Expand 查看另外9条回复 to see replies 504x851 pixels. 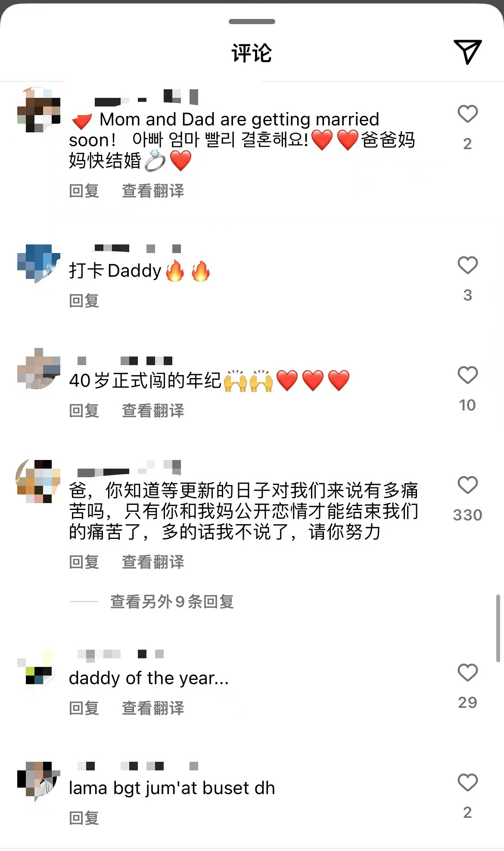pyautogui.click(x=172, y=601)
